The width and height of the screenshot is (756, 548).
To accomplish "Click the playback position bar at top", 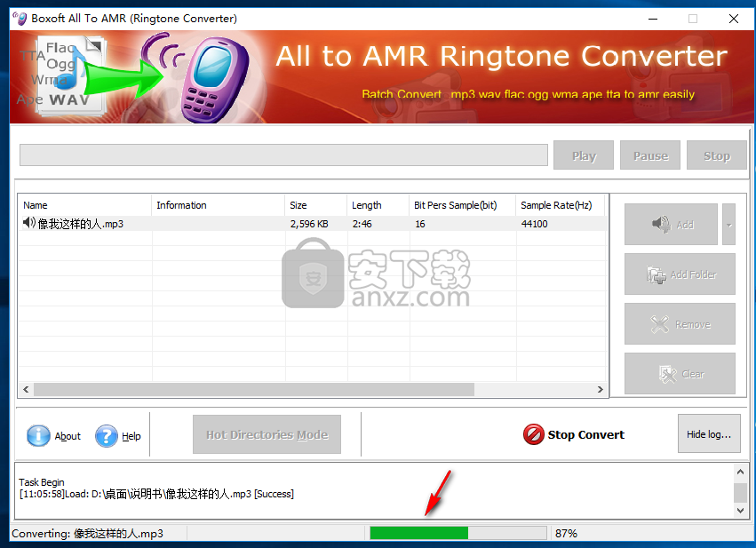I will 283,155.
